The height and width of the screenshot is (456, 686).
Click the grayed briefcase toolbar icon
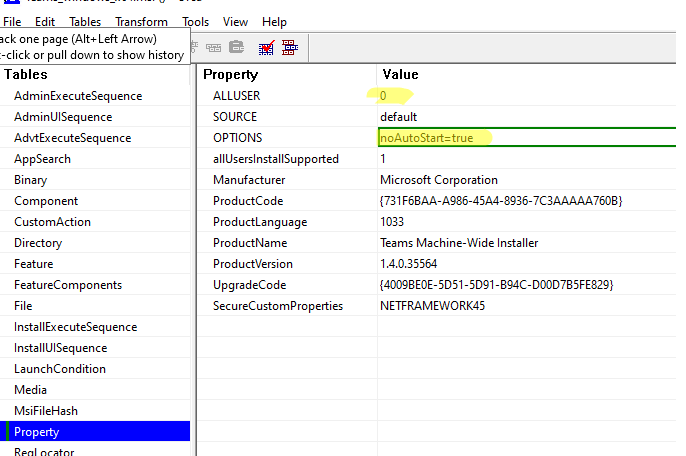pyautogui.click(x=237, y=47)
